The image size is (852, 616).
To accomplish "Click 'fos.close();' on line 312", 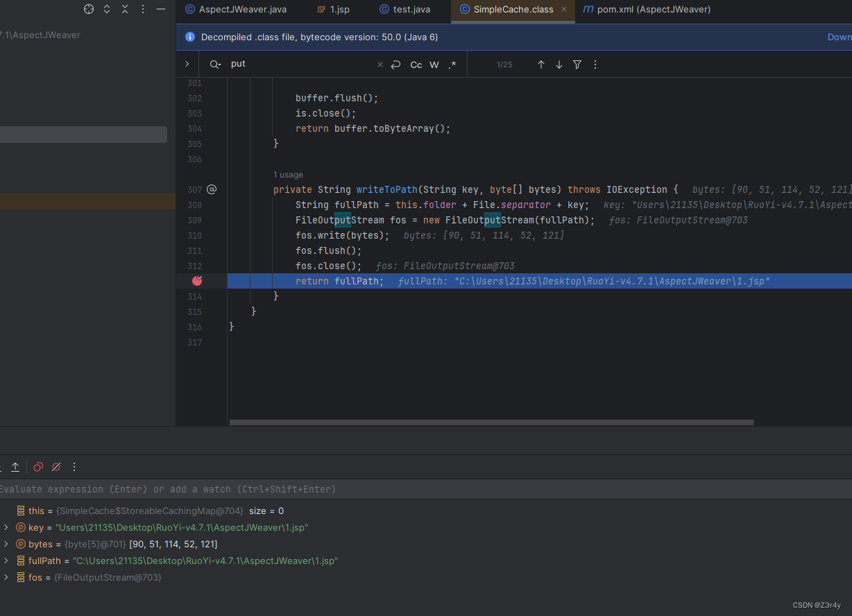I will 329,266.
